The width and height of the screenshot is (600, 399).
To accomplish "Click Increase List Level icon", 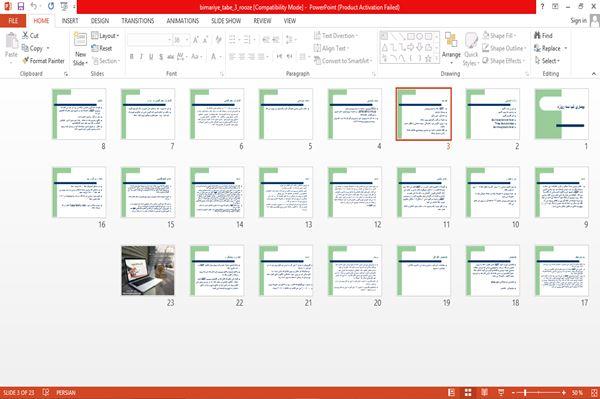I will [x=276, y=39].
